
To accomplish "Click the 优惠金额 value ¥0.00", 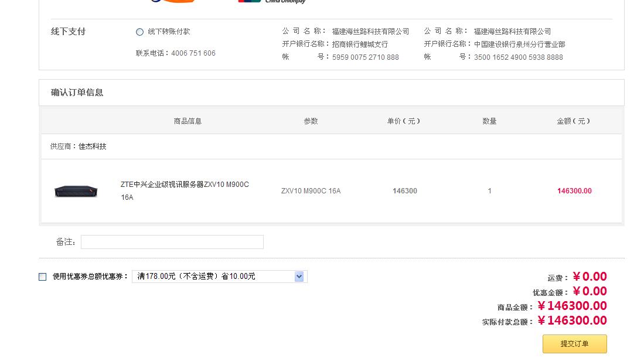I will (x=590, y=291).
